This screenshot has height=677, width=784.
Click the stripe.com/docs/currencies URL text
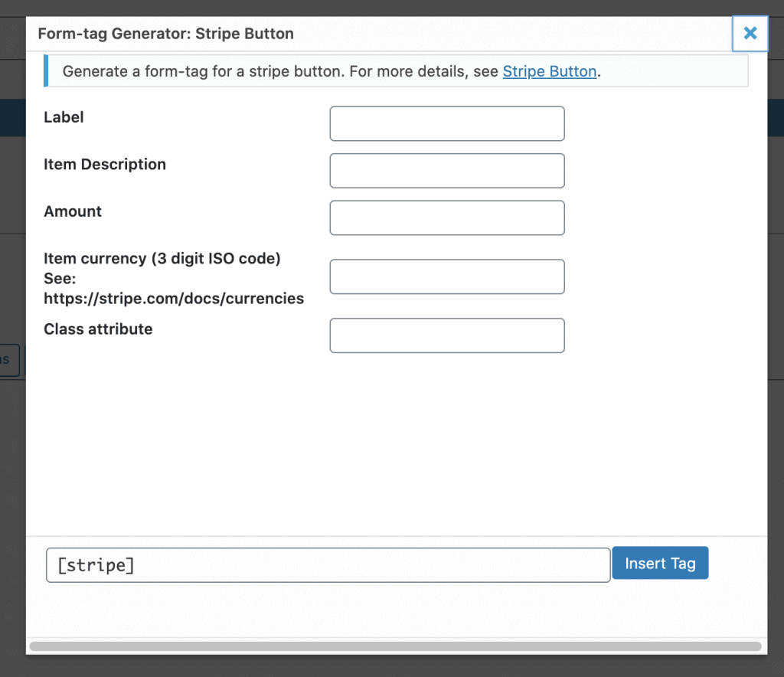click(174, 299)
